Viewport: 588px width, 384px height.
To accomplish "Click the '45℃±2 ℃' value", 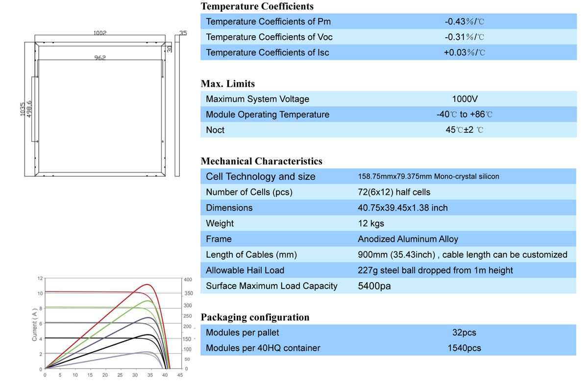I will click(x=464, y=130).
